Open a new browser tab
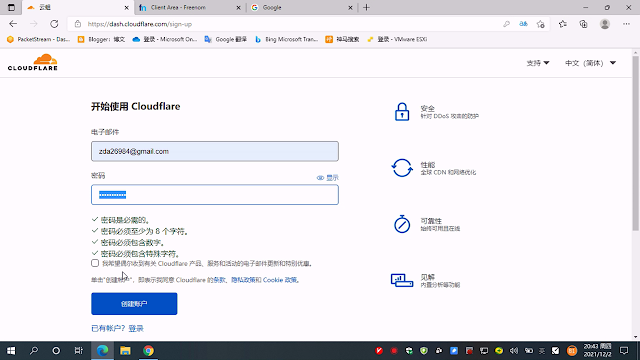The width and height of the screenshot is (640, 360). pyautogui.click(x=366, y=7)
